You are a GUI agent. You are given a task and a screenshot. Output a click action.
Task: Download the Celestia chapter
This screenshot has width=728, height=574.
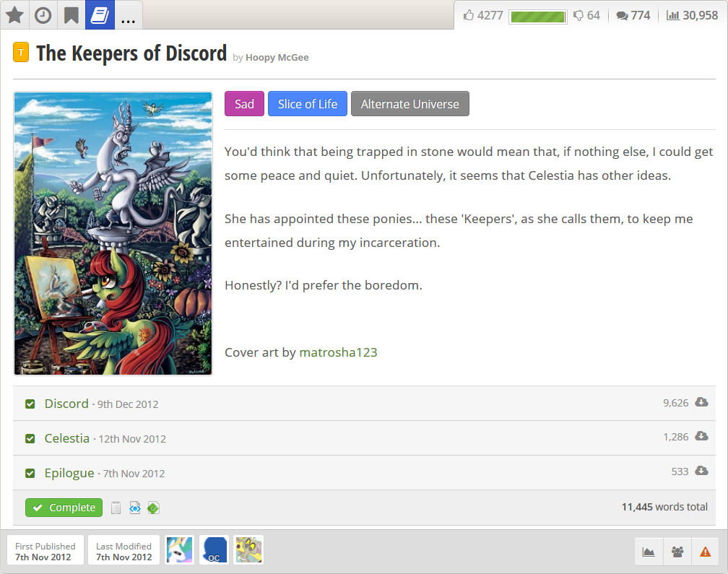(701, 437)
